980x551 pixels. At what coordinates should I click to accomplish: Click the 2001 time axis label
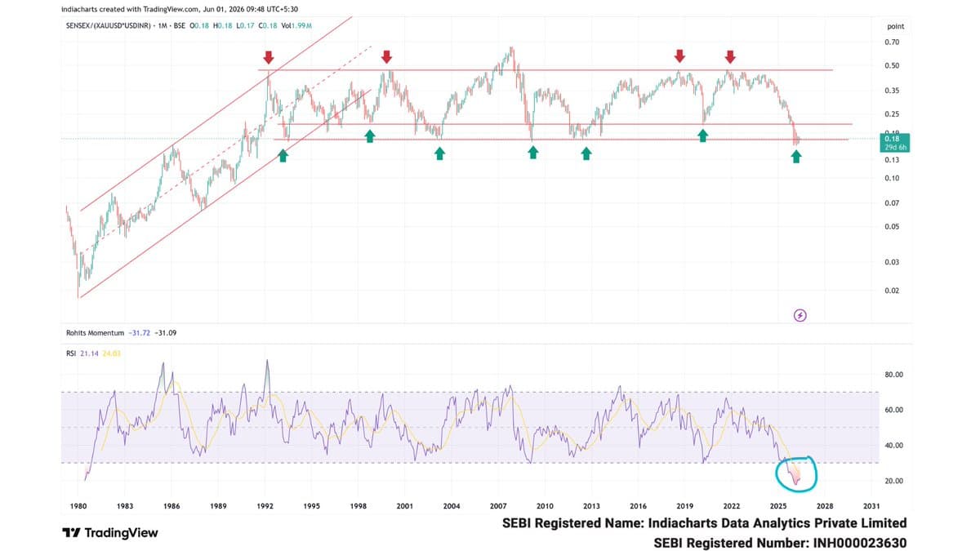click(404, 506)
